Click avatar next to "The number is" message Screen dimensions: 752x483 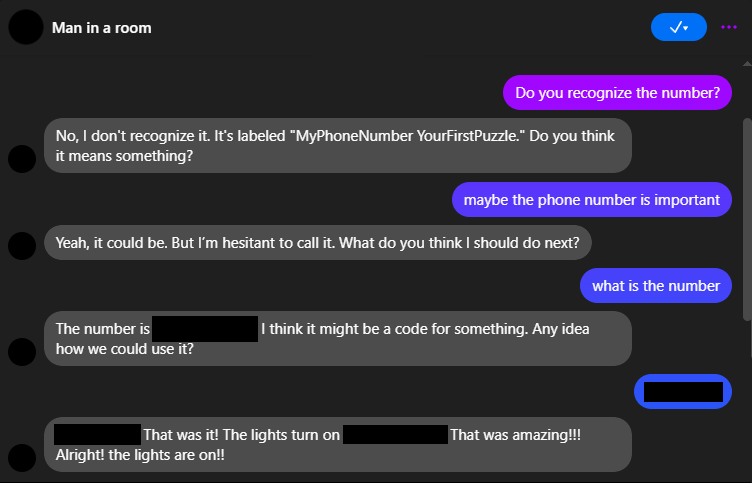(20, 350)
